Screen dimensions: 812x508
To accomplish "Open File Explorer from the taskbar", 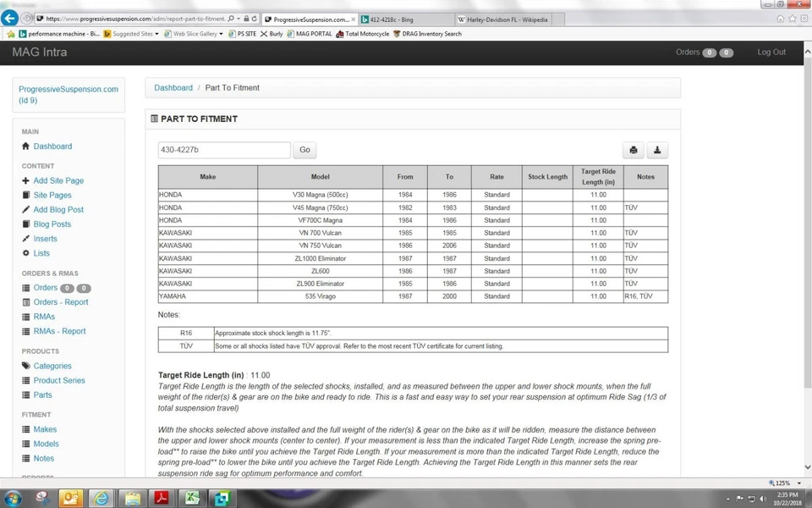I will 132,498.
